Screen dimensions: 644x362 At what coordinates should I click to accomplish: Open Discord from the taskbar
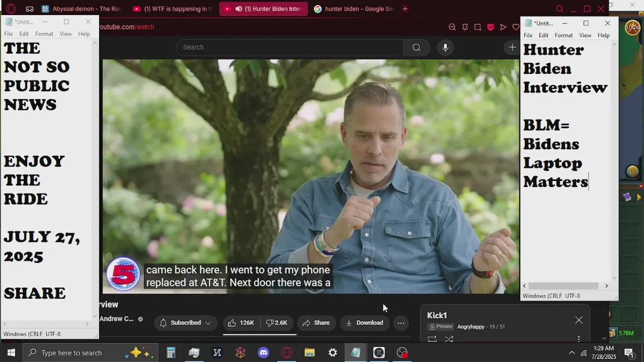point(264,352)
